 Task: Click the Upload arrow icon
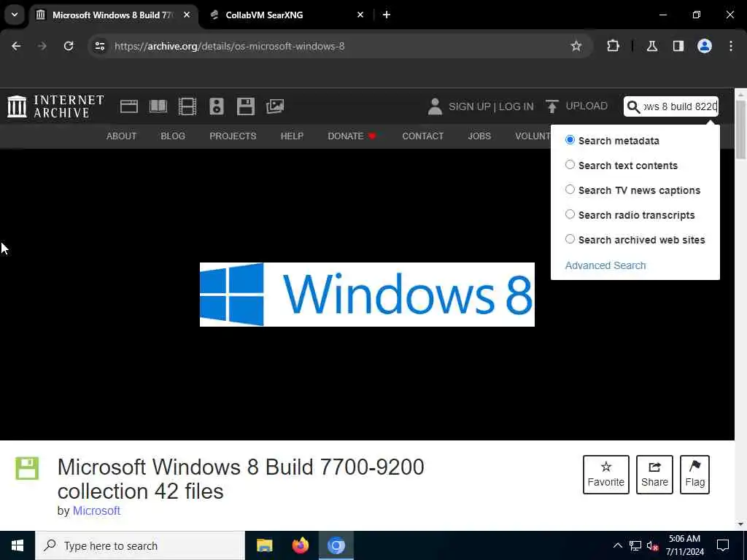pos(551,106)
